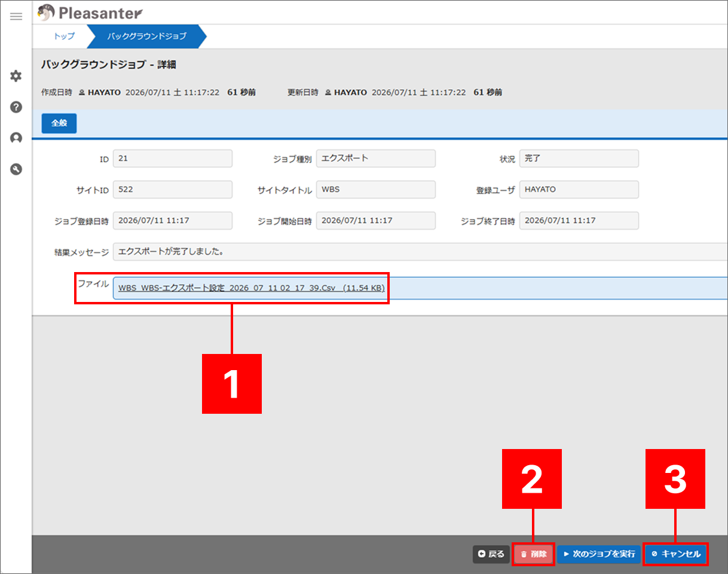Click the Pleasanter logo
Screen dimensions: 728x574
[90, 12]
